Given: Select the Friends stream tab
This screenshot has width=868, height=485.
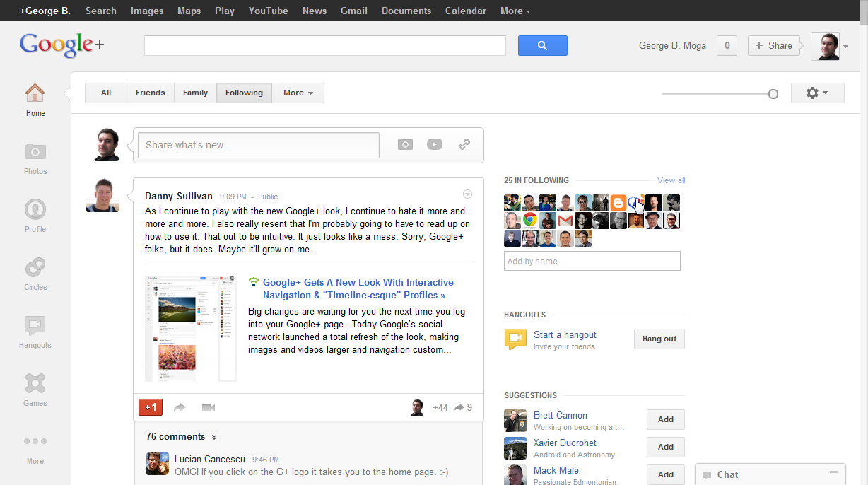Looking at the screenshot, I should (x=151, y=93).
